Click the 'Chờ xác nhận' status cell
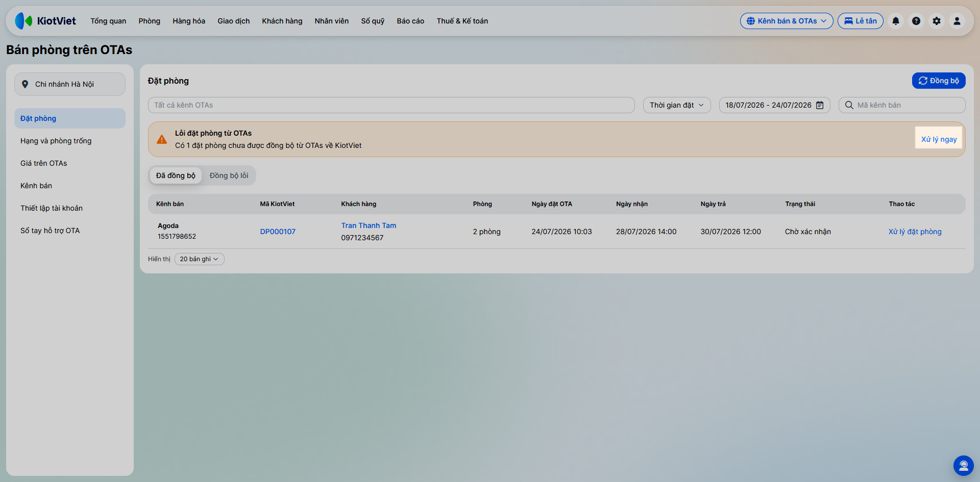Viewport: 980px width, 482px height. (x=808, y=232)
